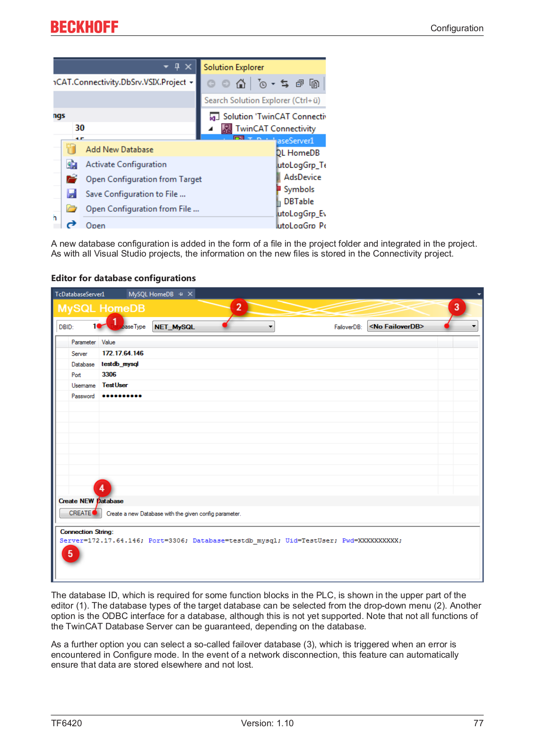
Task: Click the masked Password value field
Action: point(122,396)
